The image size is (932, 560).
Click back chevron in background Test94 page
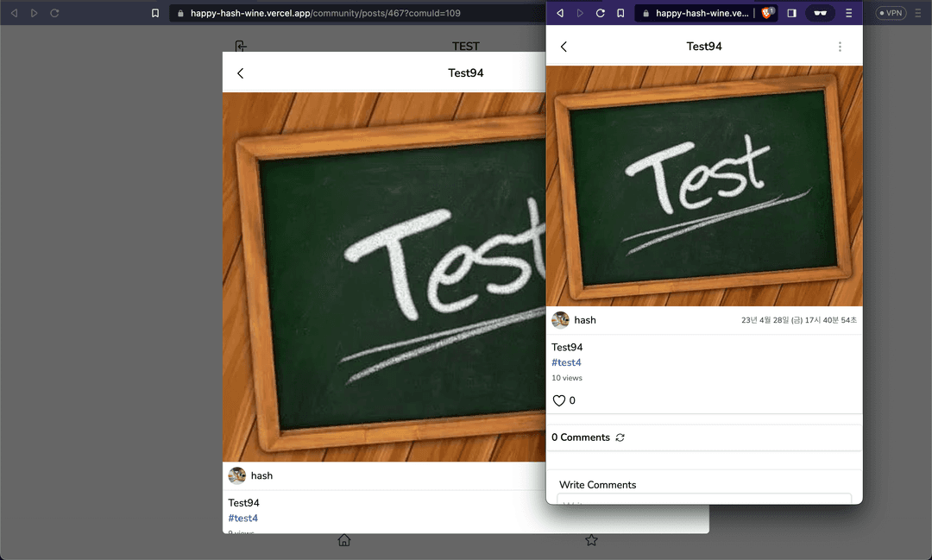click(240, 73)
